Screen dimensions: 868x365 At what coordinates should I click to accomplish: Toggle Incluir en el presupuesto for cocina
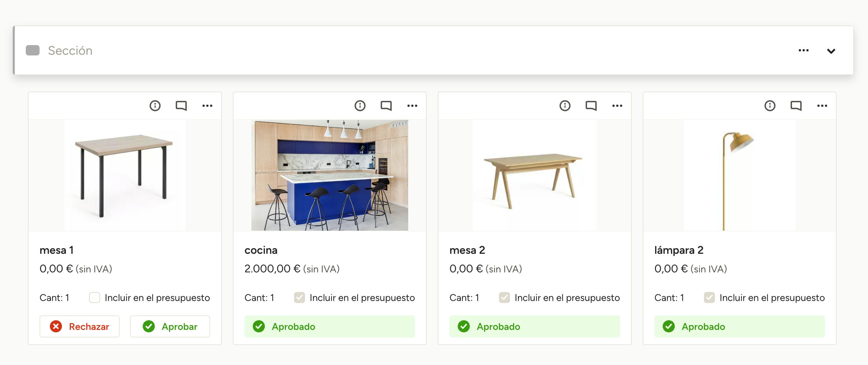click(300, 298)
